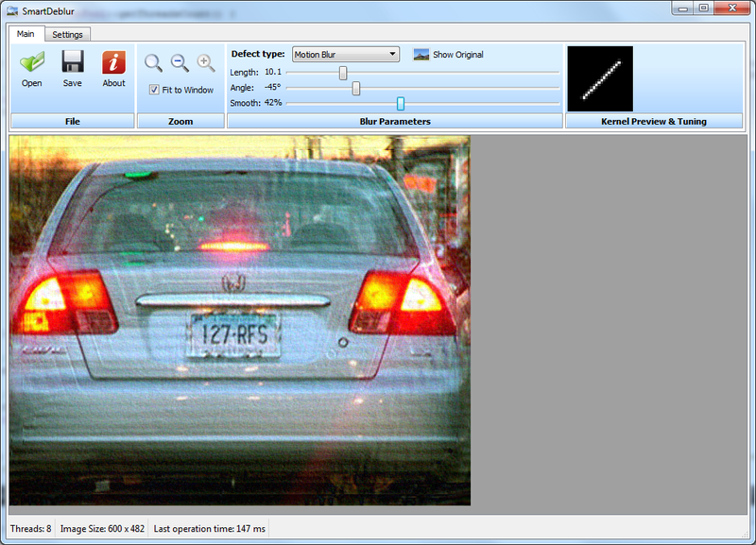Viewport: 756px width, 545px height.
Task: Open the About dialog
Action: tap(112, 71)
